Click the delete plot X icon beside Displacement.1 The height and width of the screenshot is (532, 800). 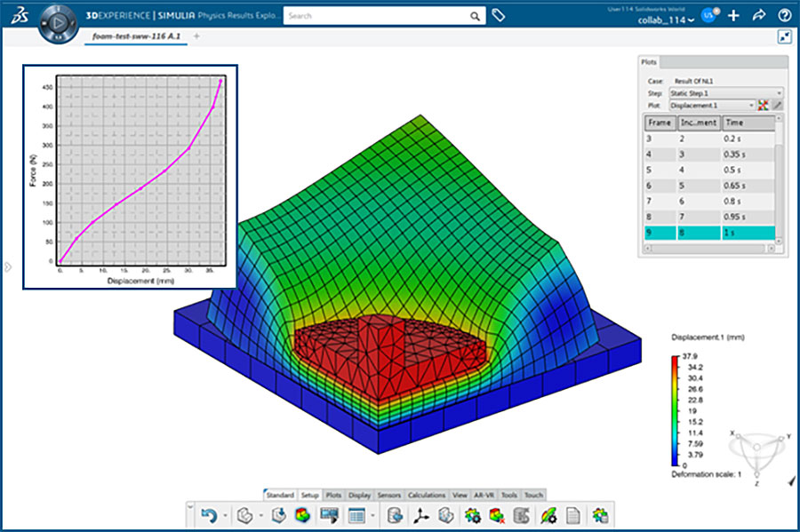pyautogui.click(x=763, y=105)
